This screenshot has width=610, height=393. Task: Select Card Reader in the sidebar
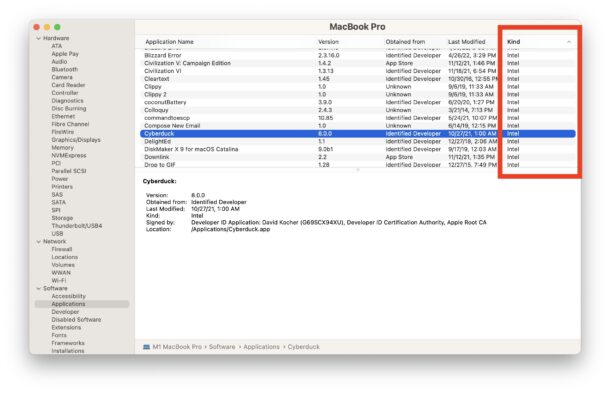point(68,85)
